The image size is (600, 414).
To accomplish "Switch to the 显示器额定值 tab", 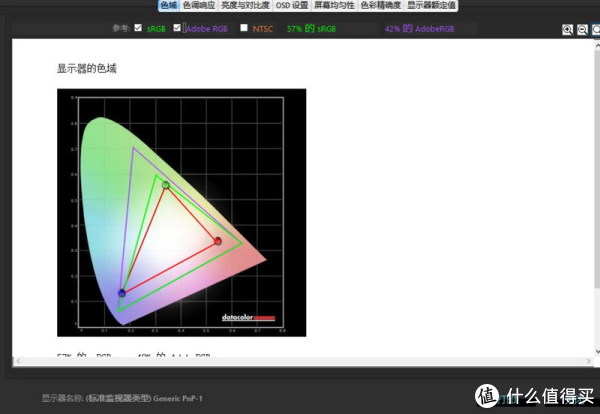I will pyautogui.click(x=431, y=5).
